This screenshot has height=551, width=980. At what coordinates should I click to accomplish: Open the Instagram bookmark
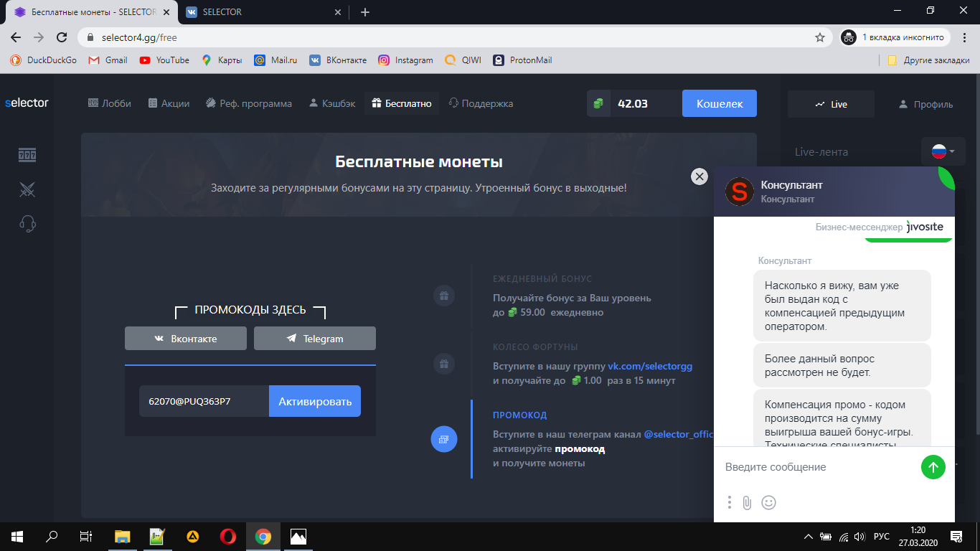click(406, 60)
